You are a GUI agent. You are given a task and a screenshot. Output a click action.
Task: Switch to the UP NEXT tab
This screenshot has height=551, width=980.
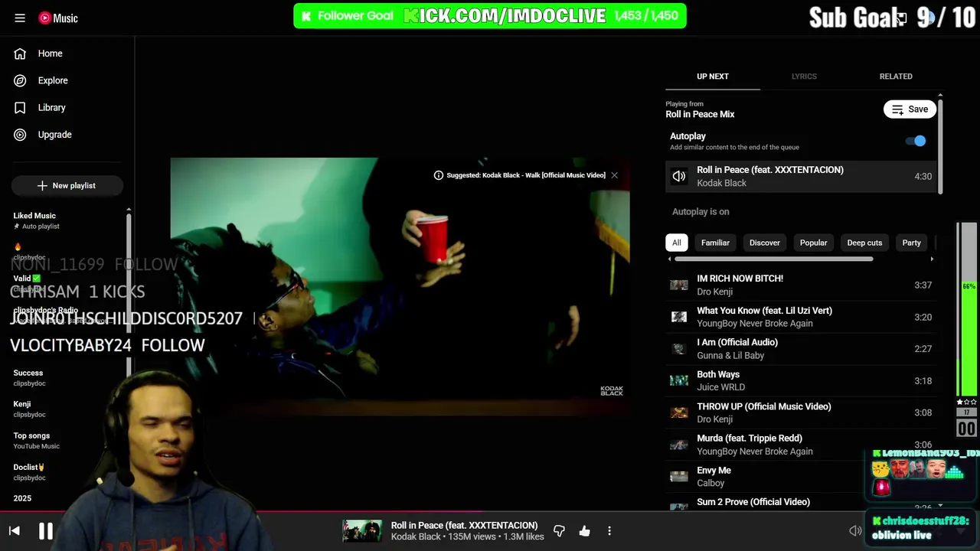tap(712, 77)
